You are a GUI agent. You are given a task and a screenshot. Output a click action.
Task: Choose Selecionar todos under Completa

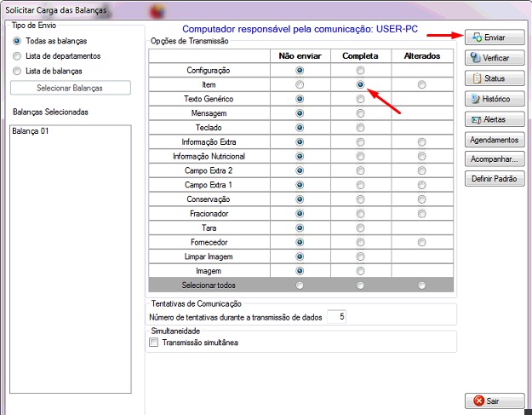click(x=360, y=285)
